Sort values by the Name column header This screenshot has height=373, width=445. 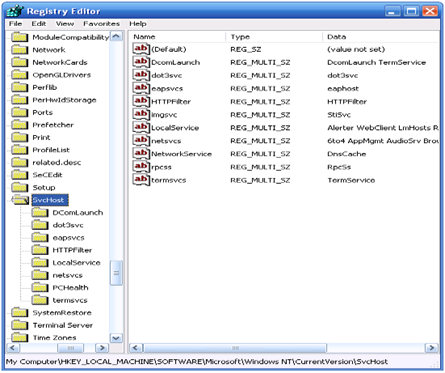coord(178,37)
